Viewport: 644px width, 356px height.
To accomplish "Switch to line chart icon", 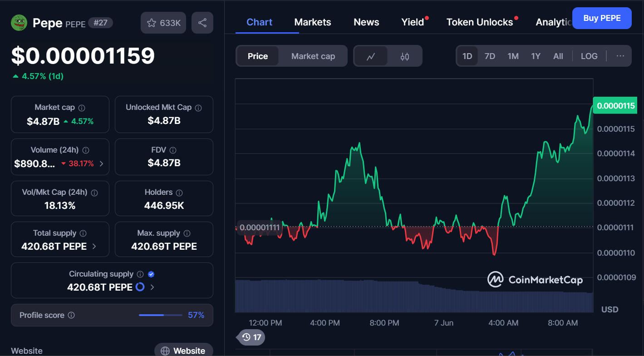I will pyautogui.click(x=371, y=56).
